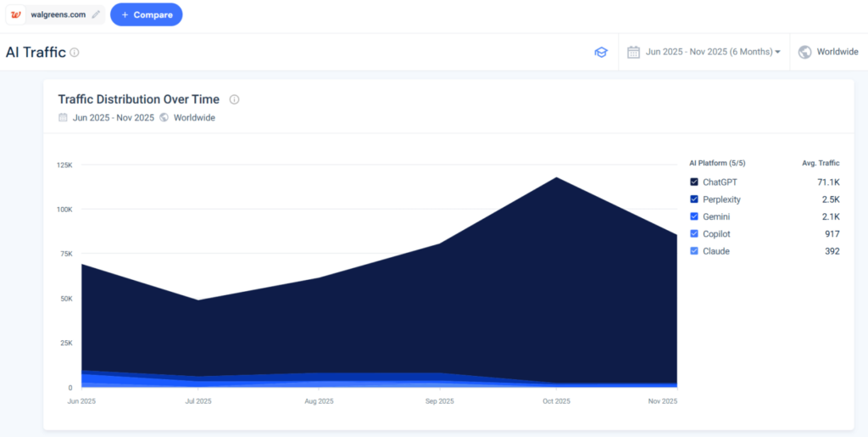
Task: Click the calendar icon in date selector
Action: coord(633,53)
